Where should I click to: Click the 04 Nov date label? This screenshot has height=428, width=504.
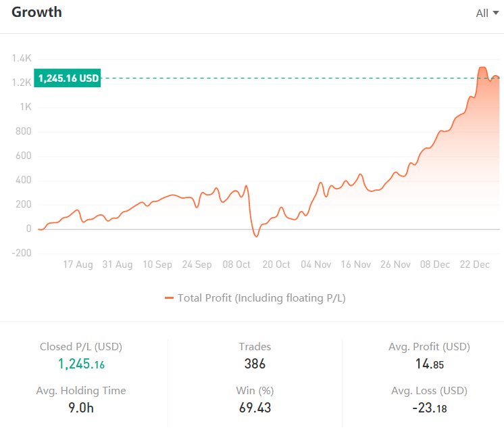[x=316, y=264]
